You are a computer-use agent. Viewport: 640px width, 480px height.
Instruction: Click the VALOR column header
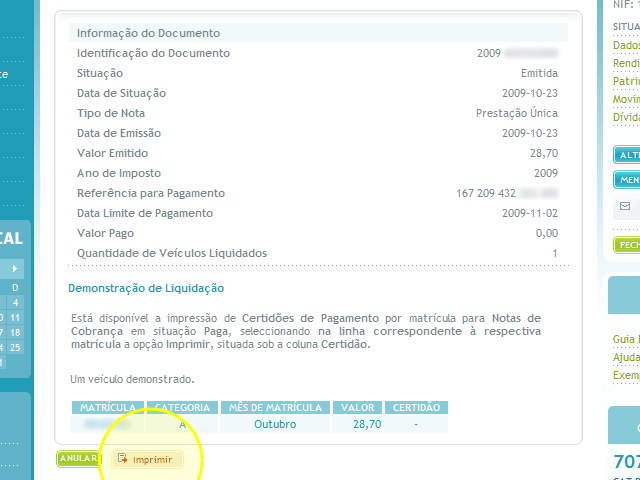pos(358,407)
